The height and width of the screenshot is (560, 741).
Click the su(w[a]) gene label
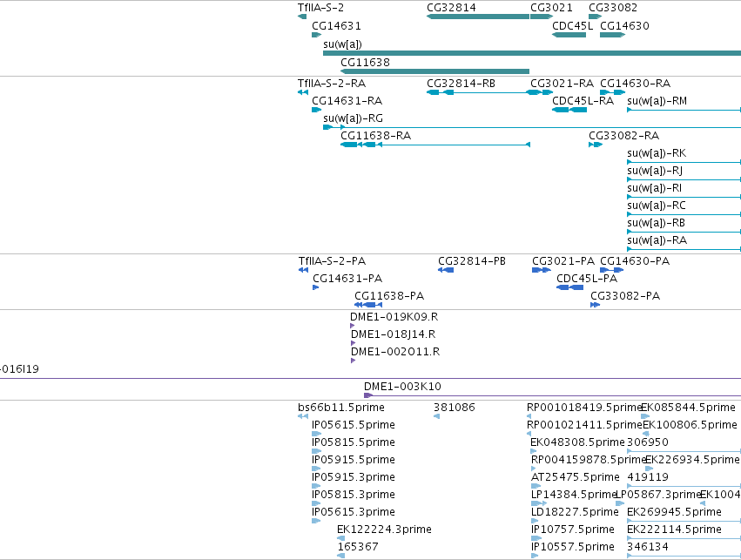tap(342, 44)
